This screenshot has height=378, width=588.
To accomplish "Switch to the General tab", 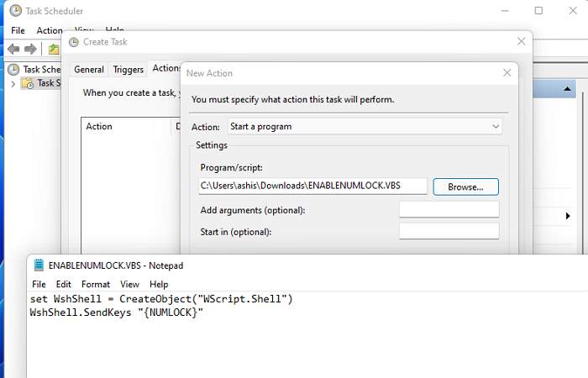I will point(89,70).
